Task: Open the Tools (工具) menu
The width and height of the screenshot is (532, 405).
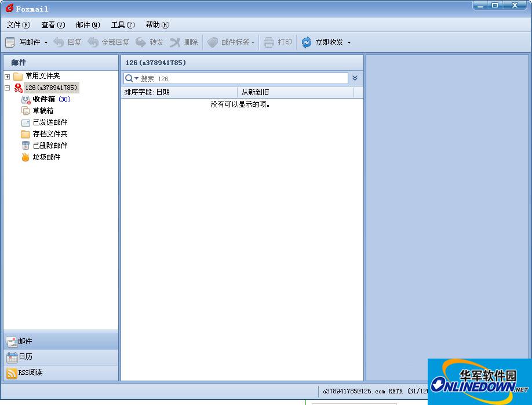Action: 123,25
